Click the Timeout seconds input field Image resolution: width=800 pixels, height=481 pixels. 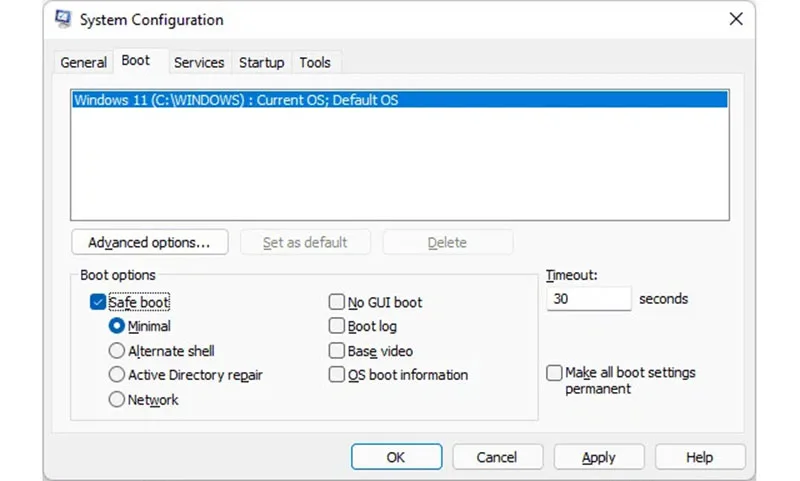point(589,298)
